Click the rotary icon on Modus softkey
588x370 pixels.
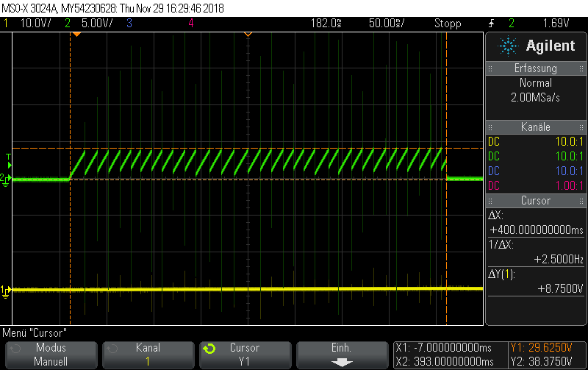(15, 349)
